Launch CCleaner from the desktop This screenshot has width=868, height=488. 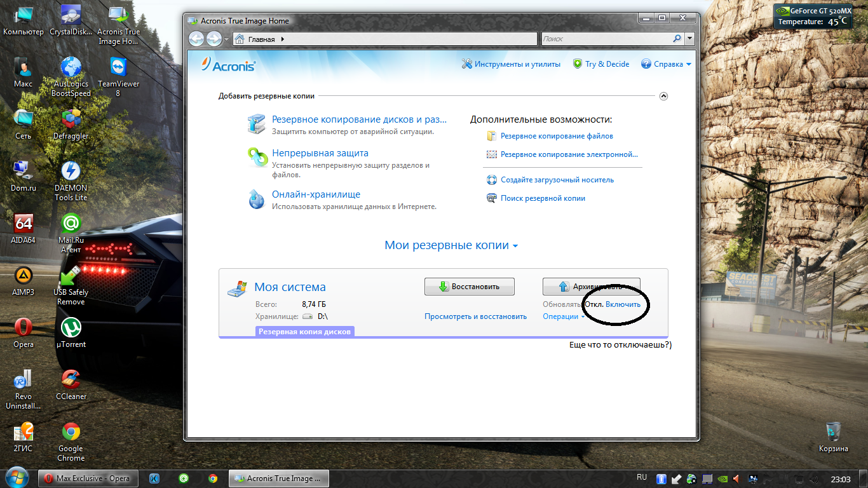(x=71, y=385)
